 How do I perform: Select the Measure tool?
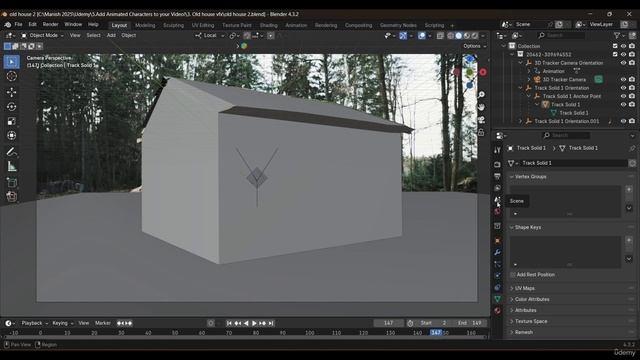(x=11, y=166)
